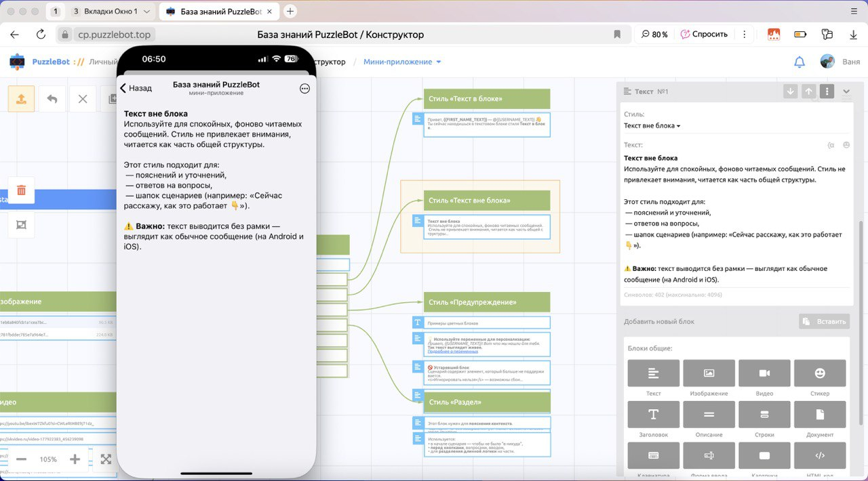The height and width of the screenshot is (481, 868).
Task: Add a Карточки block
Action: tap(764, 456)
